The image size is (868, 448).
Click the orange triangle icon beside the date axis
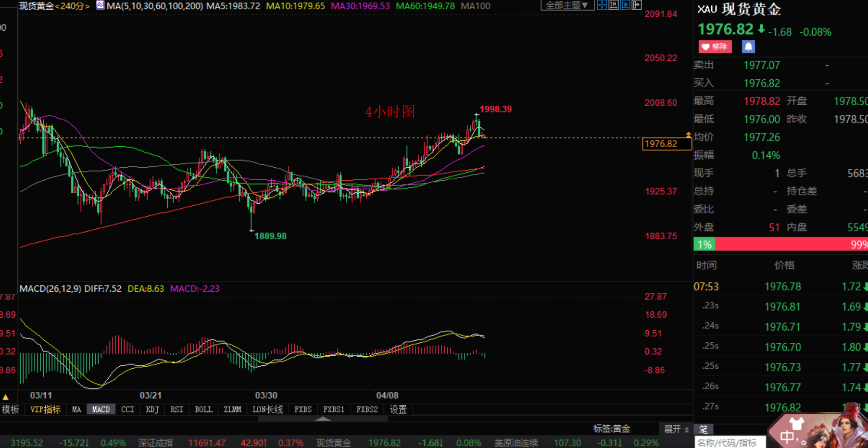pyautogui.click(x=6, y=397)
